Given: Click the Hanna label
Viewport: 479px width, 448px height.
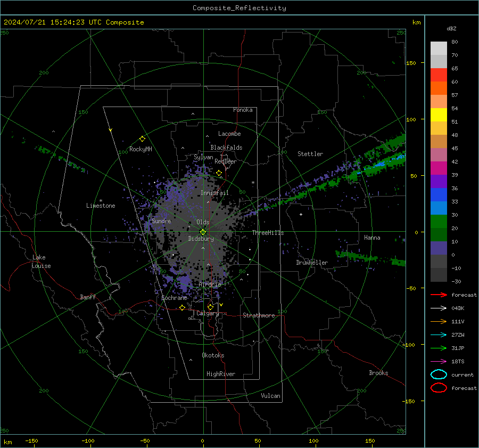Looking at the screenshot, I should coord(372,238).
